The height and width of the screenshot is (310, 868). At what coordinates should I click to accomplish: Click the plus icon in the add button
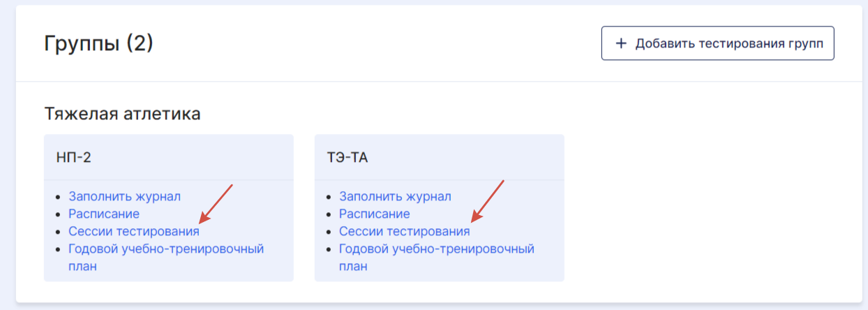point(621,44)
